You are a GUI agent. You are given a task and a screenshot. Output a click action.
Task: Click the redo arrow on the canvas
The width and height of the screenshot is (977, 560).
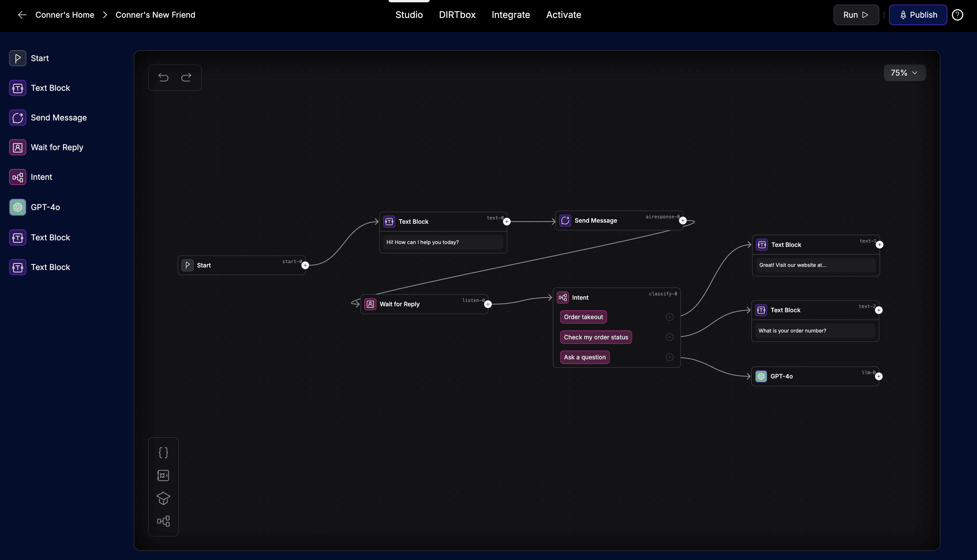186,77
